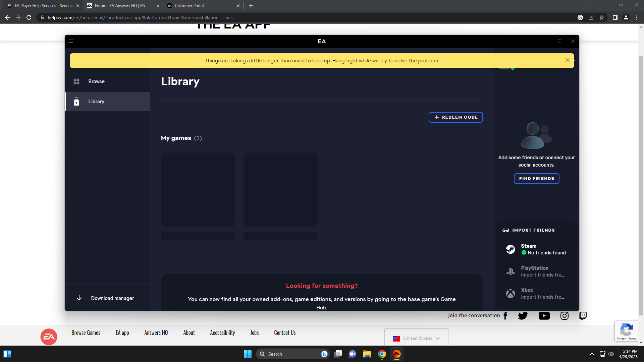This screenshot has width=644, height=362.
Task: Open Browse in the sidebar
Action: coord(96,81)
